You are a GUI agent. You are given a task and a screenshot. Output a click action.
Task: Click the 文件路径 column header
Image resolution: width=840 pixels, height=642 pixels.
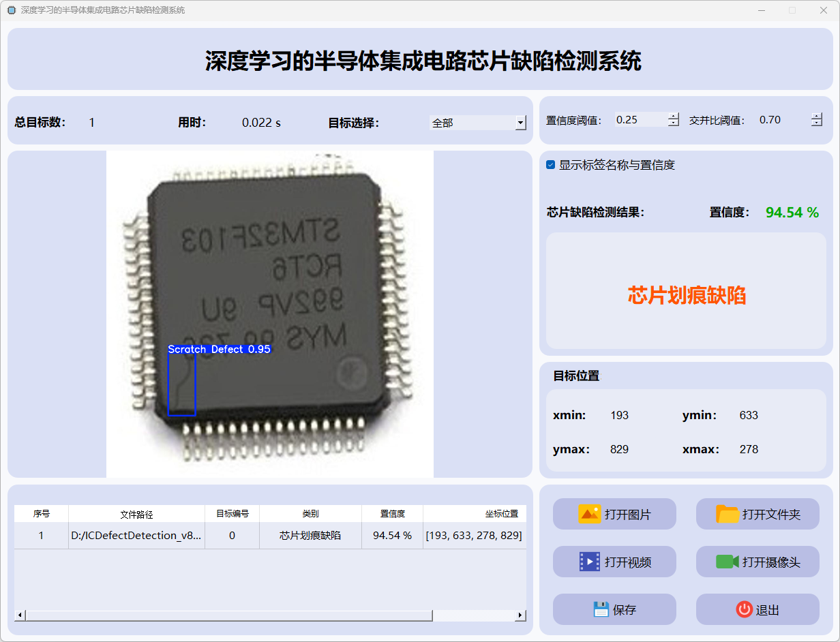[x=136, y=514]
